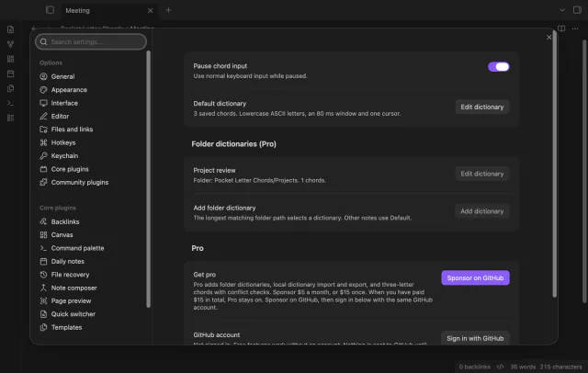Image resolution: width=588 pixels, height=373 pixels.
Task: Toggle the Pause chord input switch
Action: [x=498, y=67]
